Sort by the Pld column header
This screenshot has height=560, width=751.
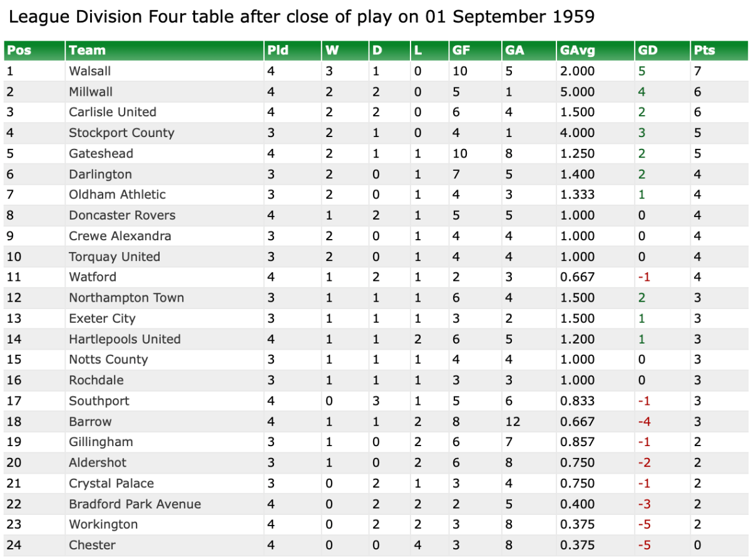(278, 51)
